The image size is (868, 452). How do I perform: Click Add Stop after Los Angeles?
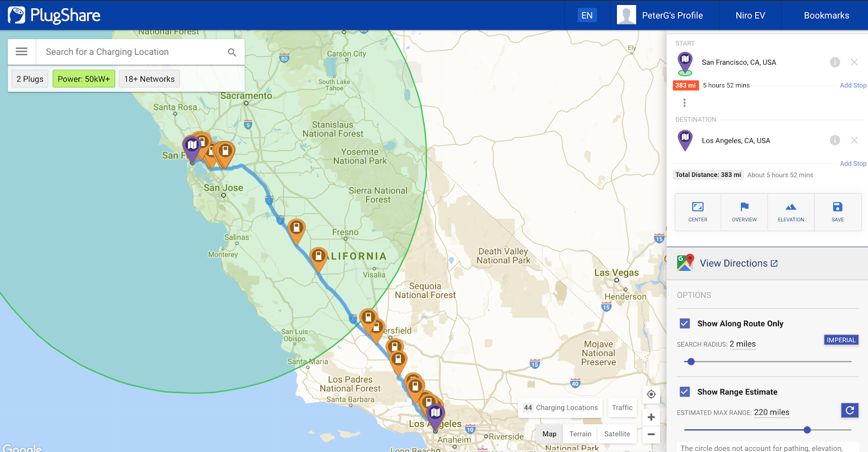(x=853, y=163)
